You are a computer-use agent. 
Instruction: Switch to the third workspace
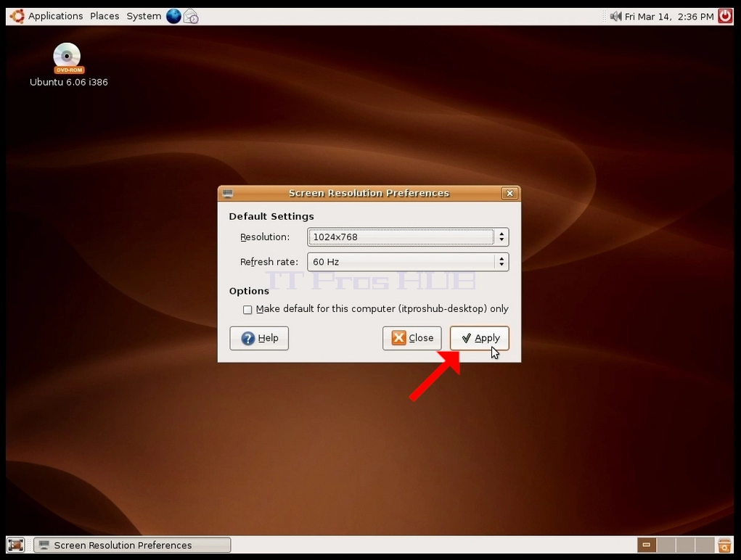(x=685, y=545)
